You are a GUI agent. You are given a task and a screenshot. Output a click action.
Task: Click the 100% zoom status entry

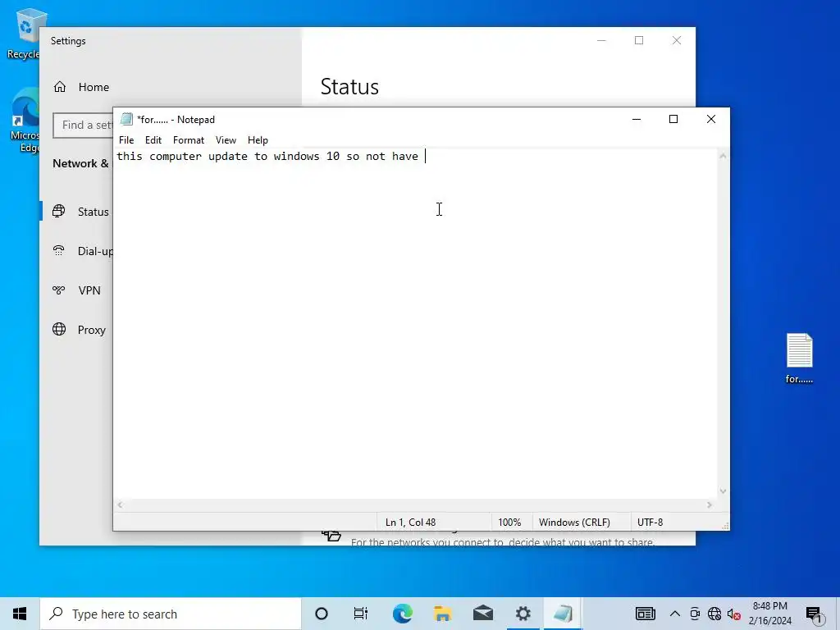click(509, 523)
